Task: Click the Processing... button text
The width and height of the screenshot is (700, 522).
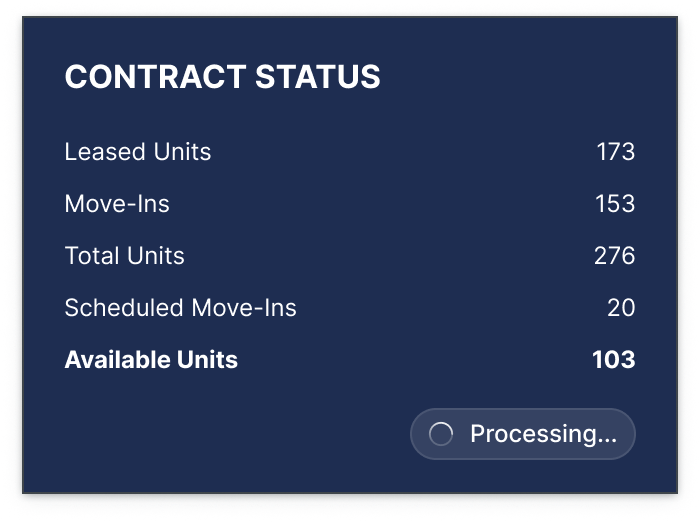Action: (x=543, y=434)
